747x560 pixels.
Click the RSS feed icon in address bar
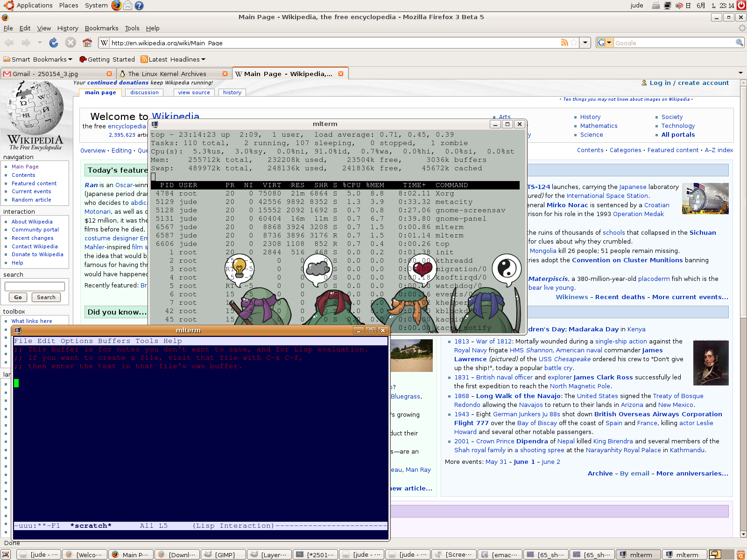(564, 42)
